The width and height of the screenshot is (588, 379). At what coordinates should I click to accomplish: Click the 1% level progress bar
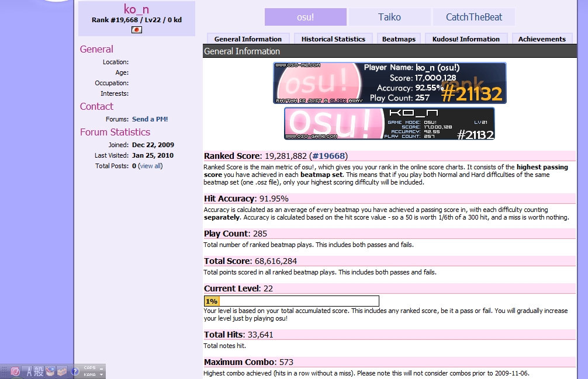click(292, 301)
